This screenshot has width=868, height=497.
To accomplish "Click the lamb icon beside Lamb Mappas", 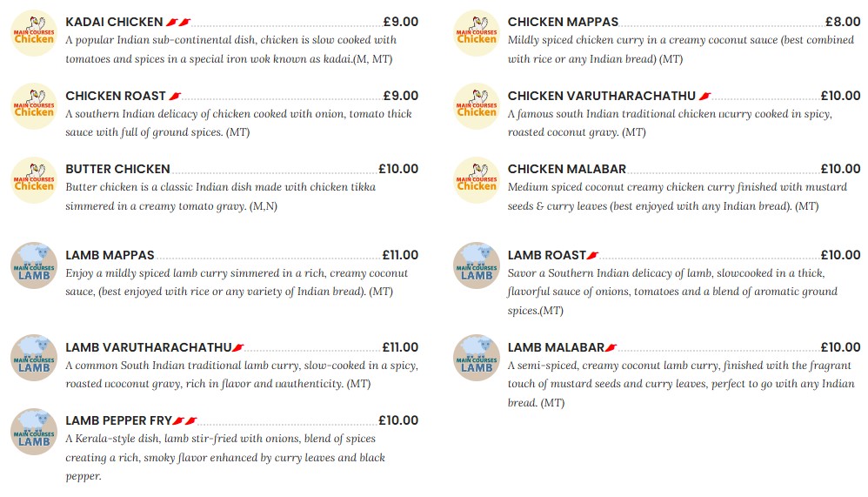I will 34,265.
